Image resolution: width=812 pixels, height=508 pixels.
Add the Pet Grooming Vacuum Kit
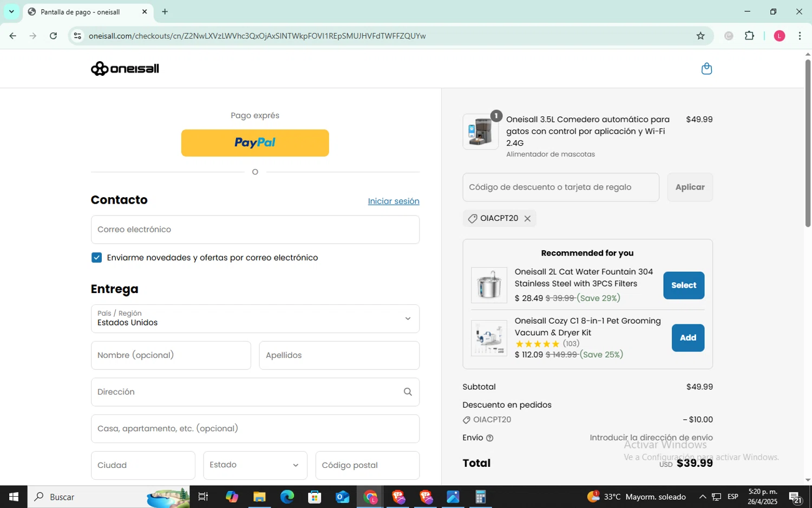point(688,338)
